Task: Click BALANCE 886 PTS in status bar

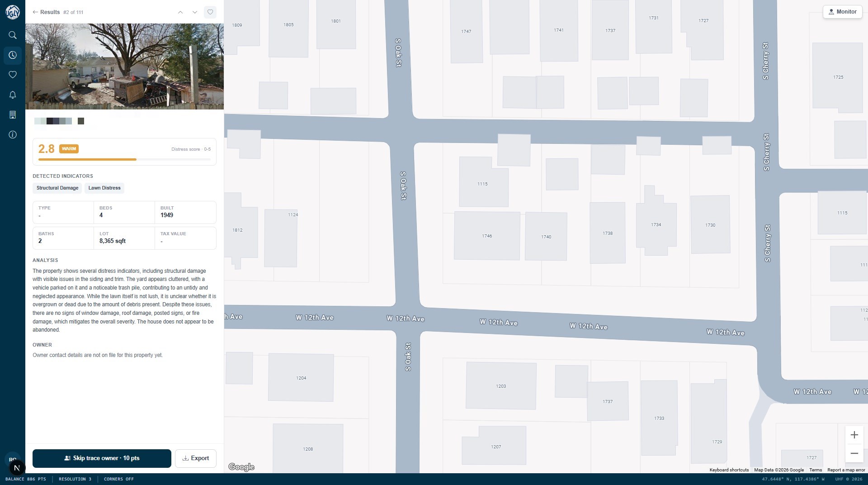Action: click(26, 479)
